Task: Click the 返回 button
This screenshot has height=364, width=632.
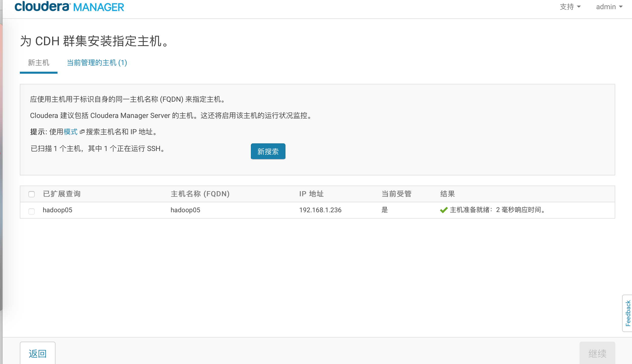Action: click(38, 353)
